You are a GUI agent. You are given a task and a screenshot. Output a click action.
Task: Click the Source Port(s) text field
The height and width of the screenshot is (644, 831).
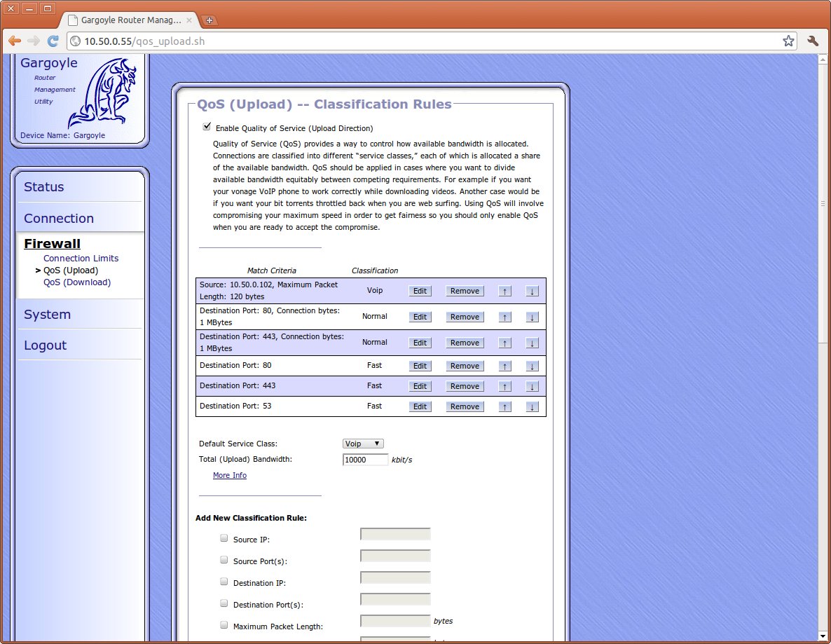coord(395,556)
